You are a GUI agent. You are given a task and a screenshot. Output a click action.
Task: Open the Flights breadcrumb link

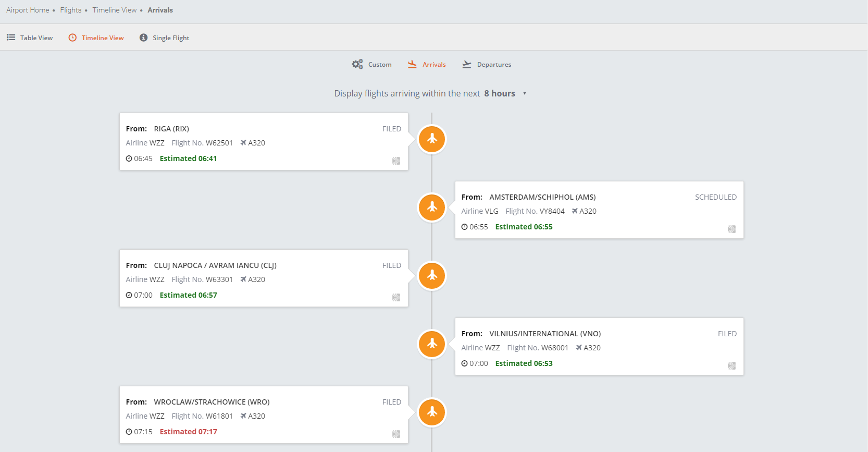pyautogui.click(x=71, y=10)
